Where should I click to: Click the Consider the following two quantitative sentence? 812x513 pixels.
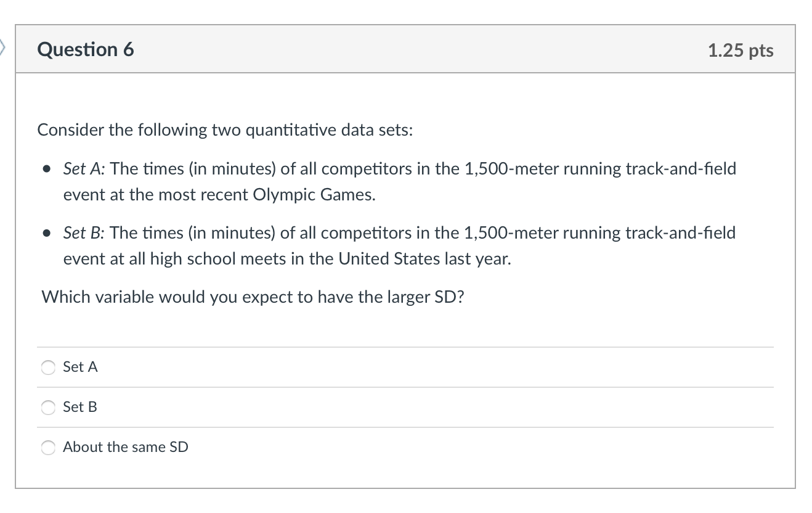(x=225, y=130)
